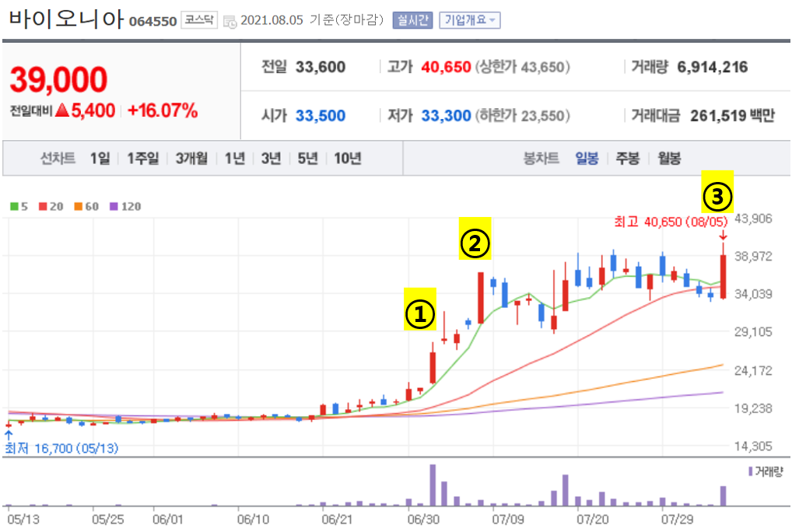Click the 07/20 date on the x-axis
This screenshot has height=532, width=799.
tap(593, 520)
